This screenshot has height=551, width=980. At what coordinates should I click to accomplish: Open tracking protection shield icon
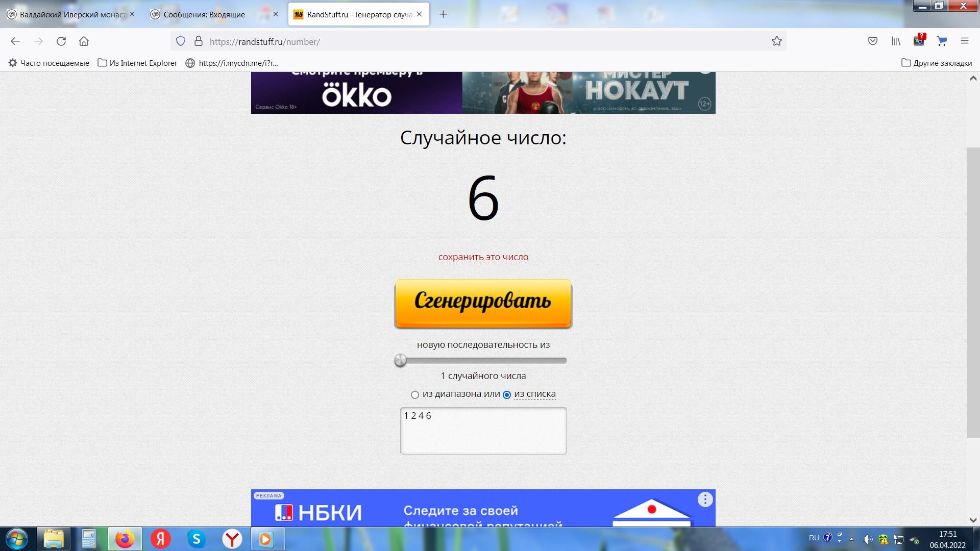point(181,41)
